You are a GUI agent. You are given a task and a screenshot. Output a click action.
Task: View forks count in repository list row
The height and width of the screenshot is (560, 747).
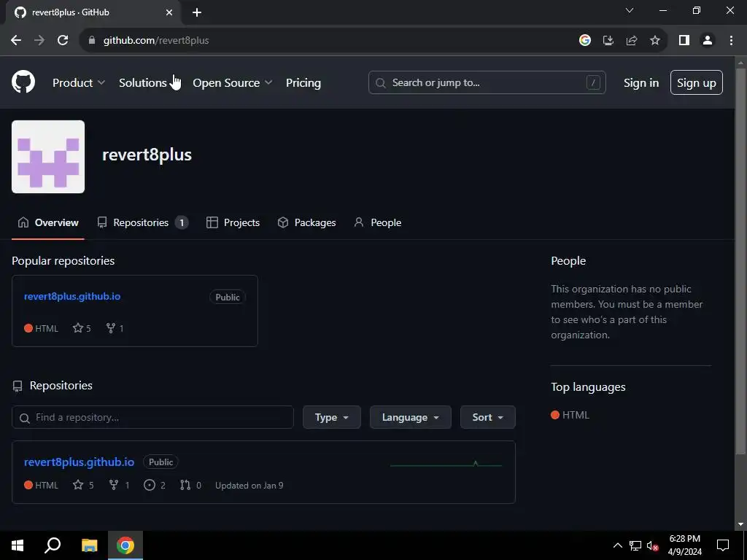[119, 485]
